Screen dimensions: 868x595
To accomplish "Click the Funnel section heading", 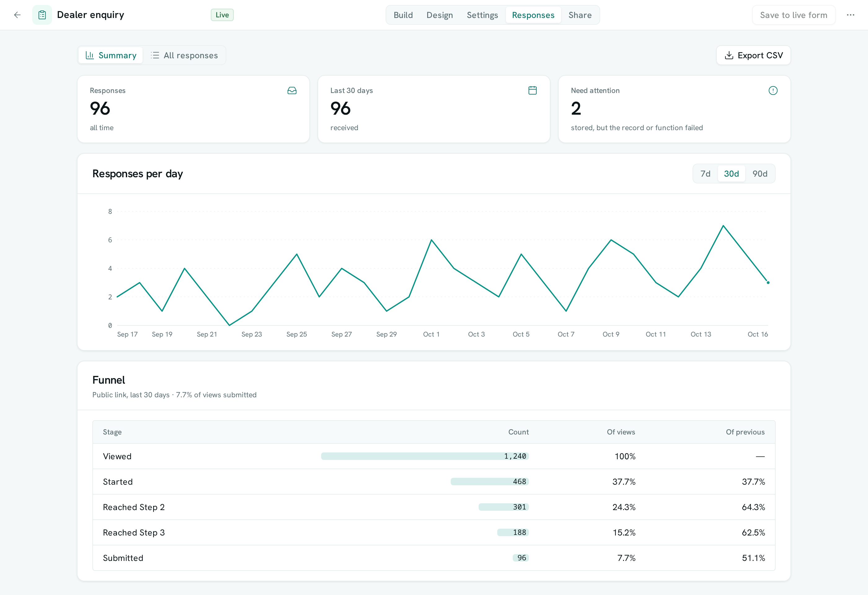I will 109,380.
